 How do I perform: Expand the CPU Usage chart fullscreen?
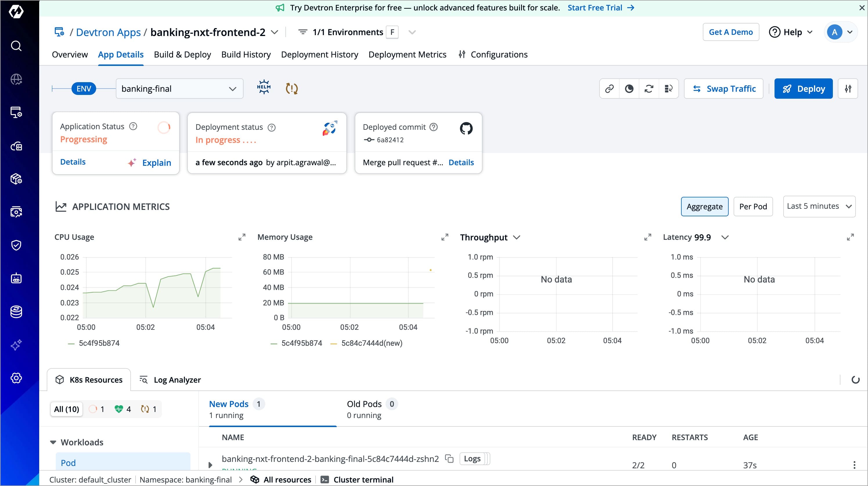point(242,237)
